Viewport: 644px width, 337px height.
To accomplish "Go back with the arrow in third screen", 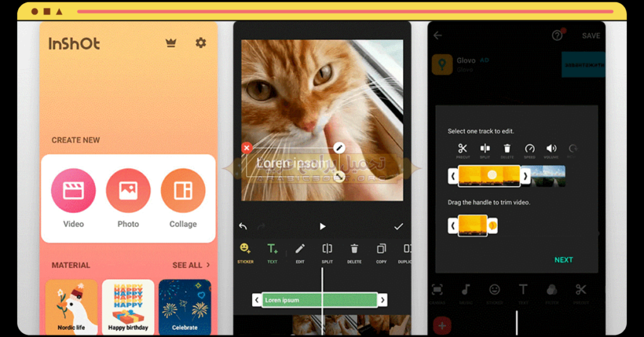I will tap(438, 35).
